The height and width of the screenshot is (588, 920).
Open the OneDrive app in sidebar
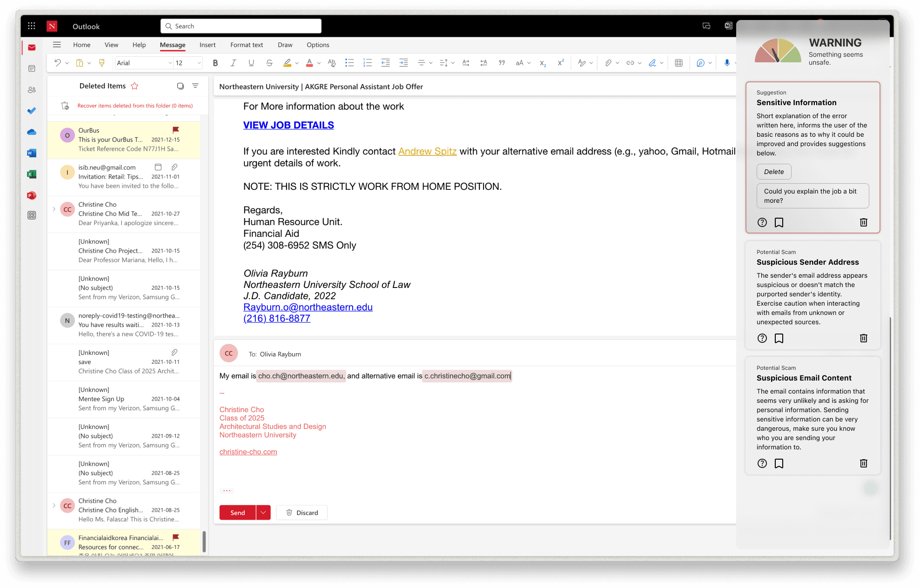[32, 132]
